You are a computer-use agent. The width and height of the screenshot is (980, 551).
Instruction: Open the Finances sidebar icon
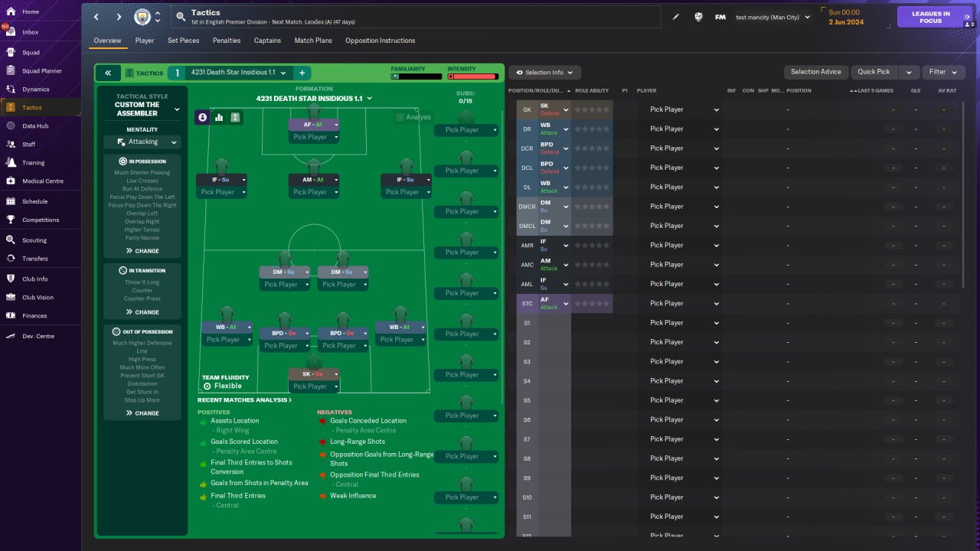(x=11, y=315)
